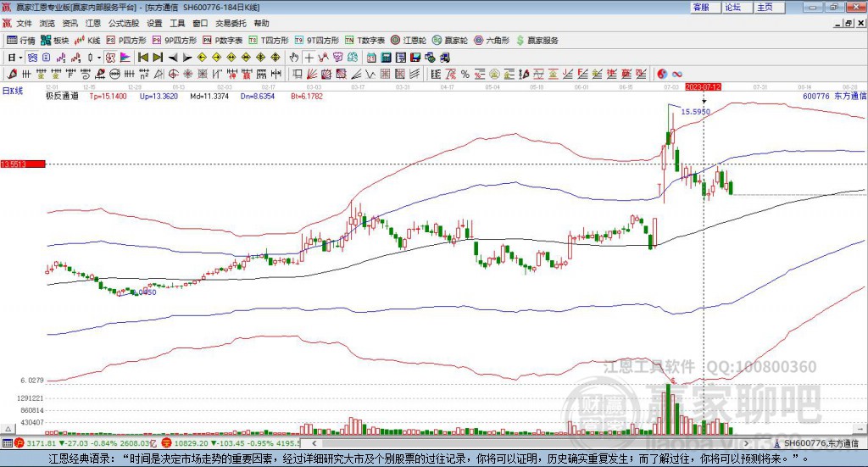Viewport: 868px width, 467px height.
Task: Toggle the highlighted 权 adjustment button
Action: 111,58
